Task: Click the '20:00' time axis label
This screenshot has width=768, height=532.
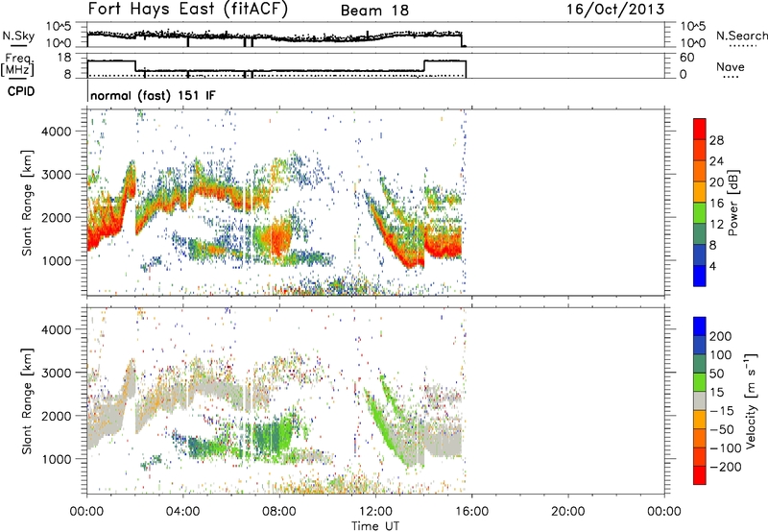Action: (x=567, y=512)
